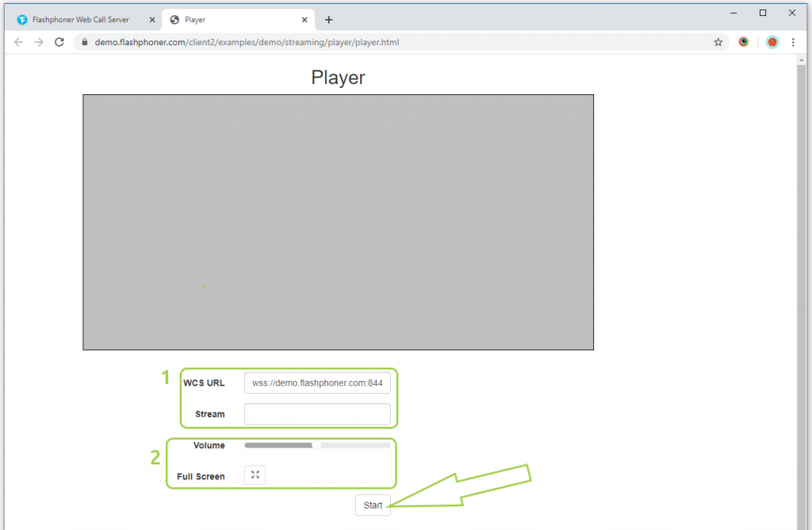812x530 pixels.
Task: Click the browser forward arrow
Action: pyautogui.click(x=39, y=43)
